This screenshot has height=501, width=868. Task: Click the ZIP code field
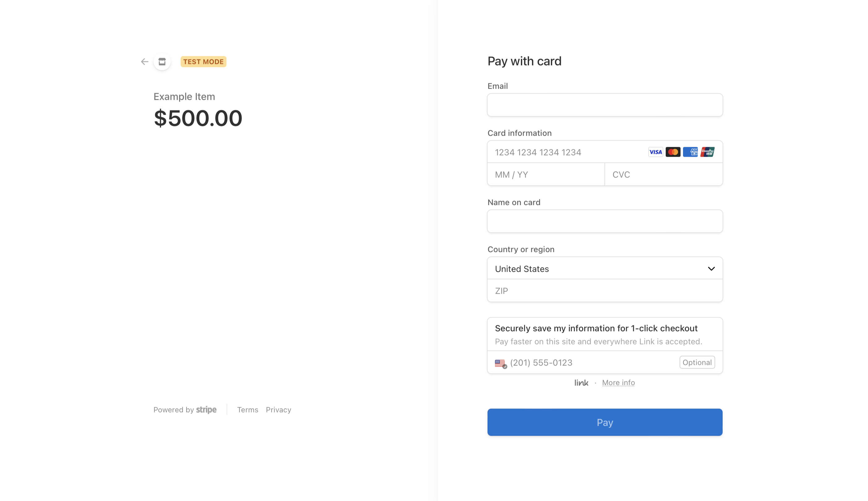[x=604, y=291]
